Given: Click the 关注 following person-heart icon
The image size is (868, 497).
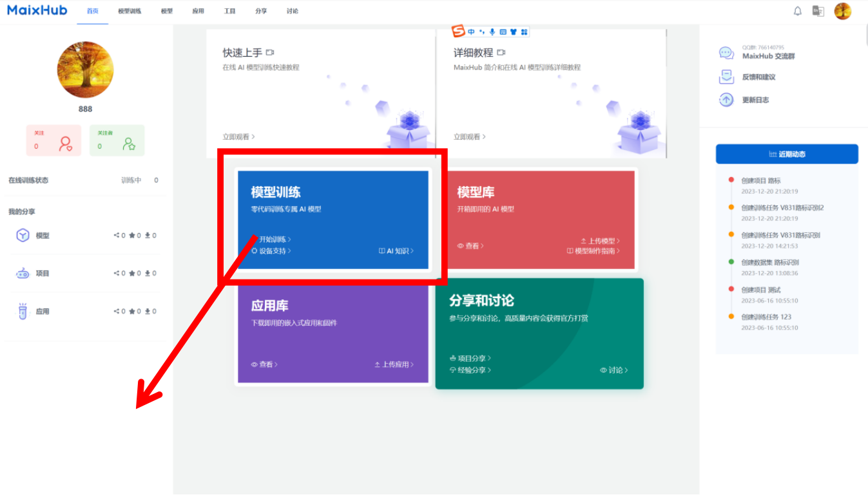Looking at the screenshot, I should click(x=65, y=144).
